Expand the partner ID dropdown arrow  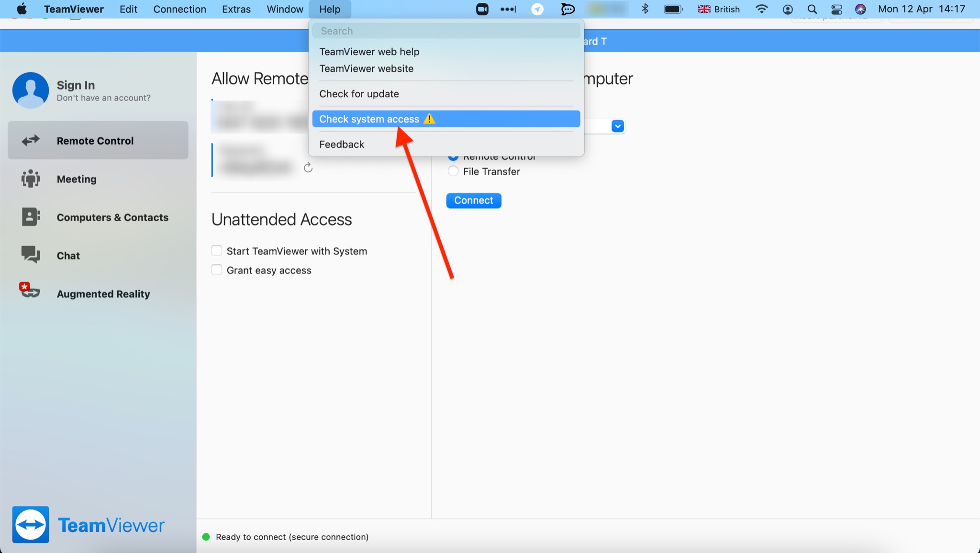[x=617, y=126]
